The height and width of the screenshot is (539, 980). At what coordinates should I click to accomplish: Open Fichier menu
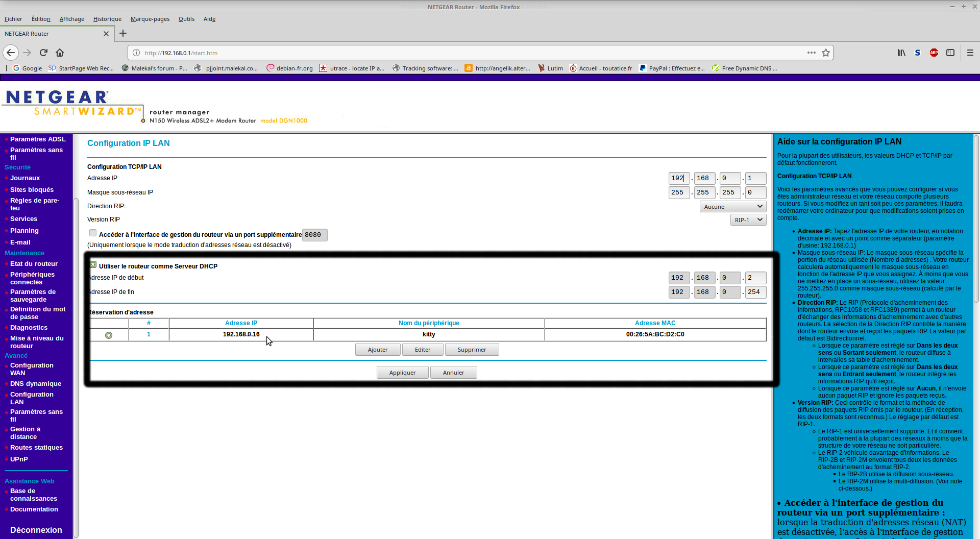click(x=13, y=19)
